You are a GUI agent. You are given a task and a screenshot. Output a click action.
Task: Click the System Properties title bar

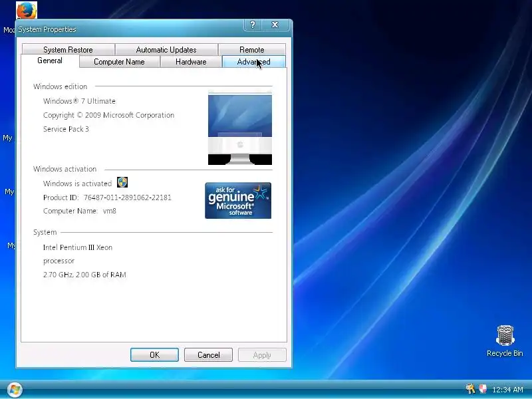(x=130, y=29)
